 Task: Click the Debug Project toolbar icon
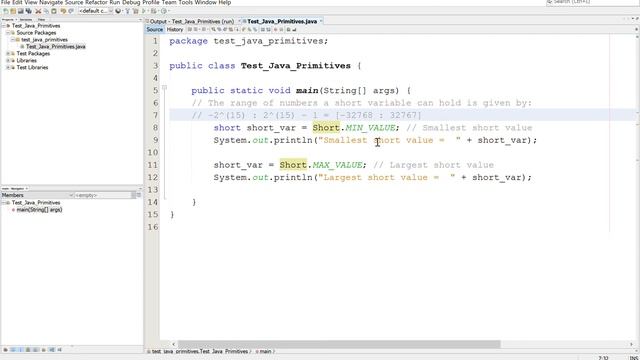click(x=153, y=11)
